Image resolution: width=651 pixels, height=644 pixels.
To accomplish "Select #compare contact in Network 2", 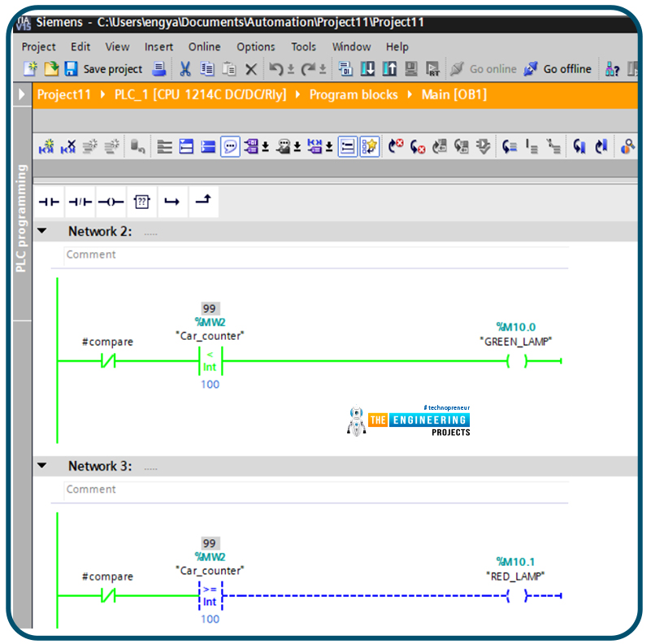I will click(108, 361).
